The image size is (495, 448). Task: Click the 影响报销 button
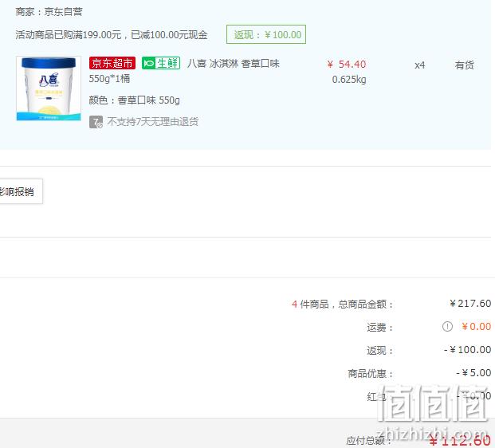coord(21,191)
